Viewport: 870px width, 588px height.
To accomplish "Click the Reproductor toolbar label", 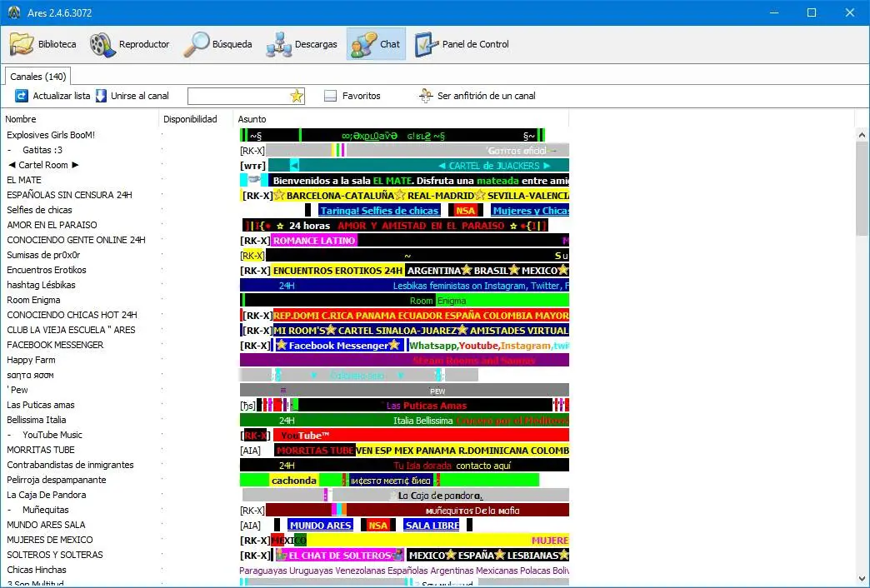I will pyautogui.click(x=144, y=44).
